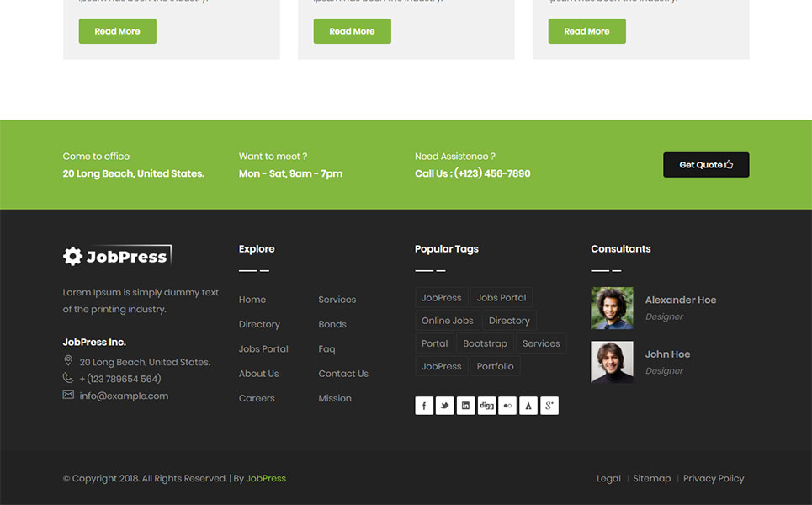812x505 pixels.
Task: Go to Contact Us
Action: [343, 374]
